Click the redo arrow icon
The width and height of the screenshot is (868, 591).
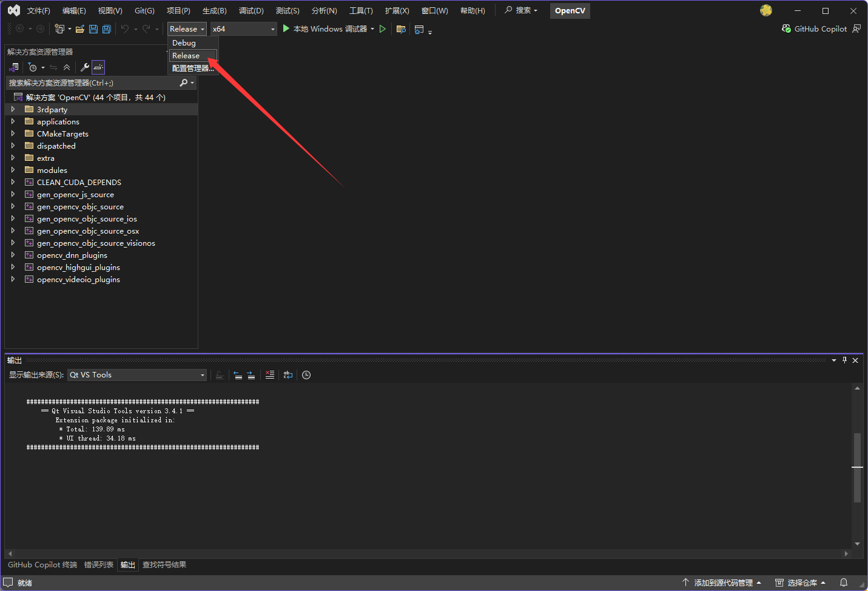(x=146, y=29)
